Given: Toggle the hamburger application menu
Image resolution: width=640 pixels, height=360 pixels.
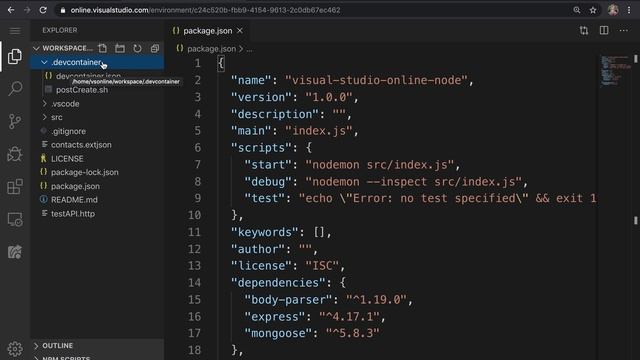Looking at the screenshot, I should 15,31.
